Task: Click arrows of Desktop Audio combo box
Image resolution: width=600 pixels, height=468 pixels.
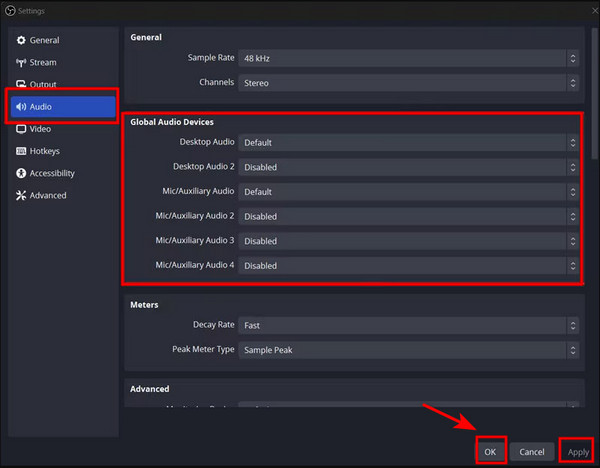Action: pos(573,143)
